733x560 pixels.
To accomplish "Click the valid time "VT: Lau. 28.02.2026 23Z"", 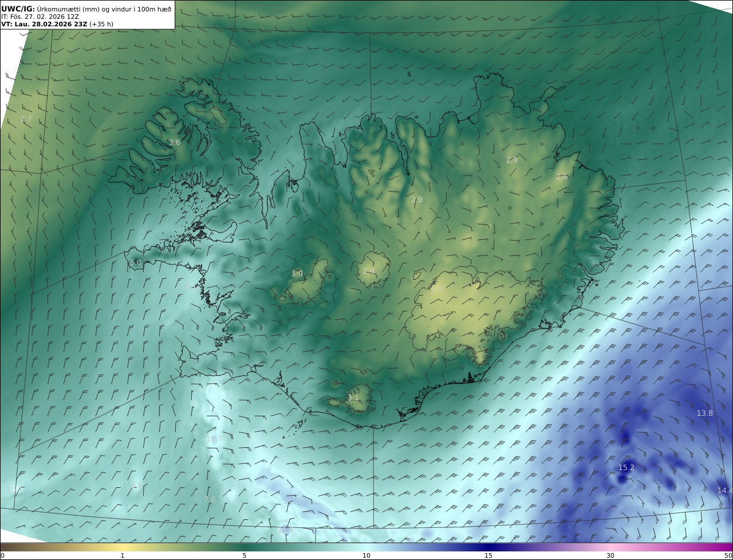I will [44, 24].
